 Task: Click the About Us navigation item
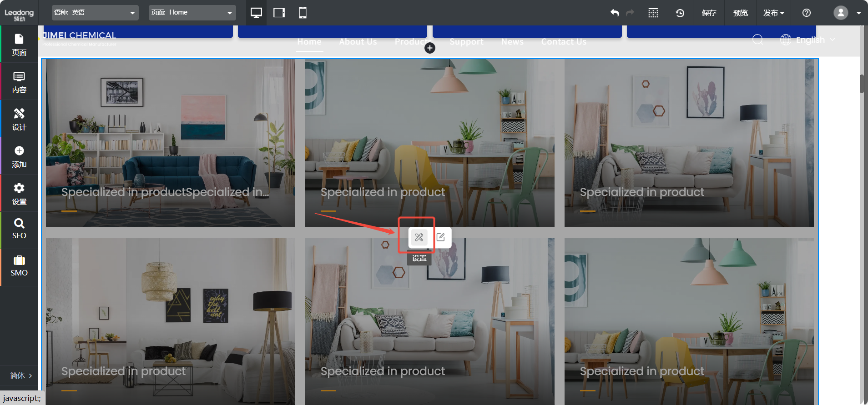click(x=358, y=42)
